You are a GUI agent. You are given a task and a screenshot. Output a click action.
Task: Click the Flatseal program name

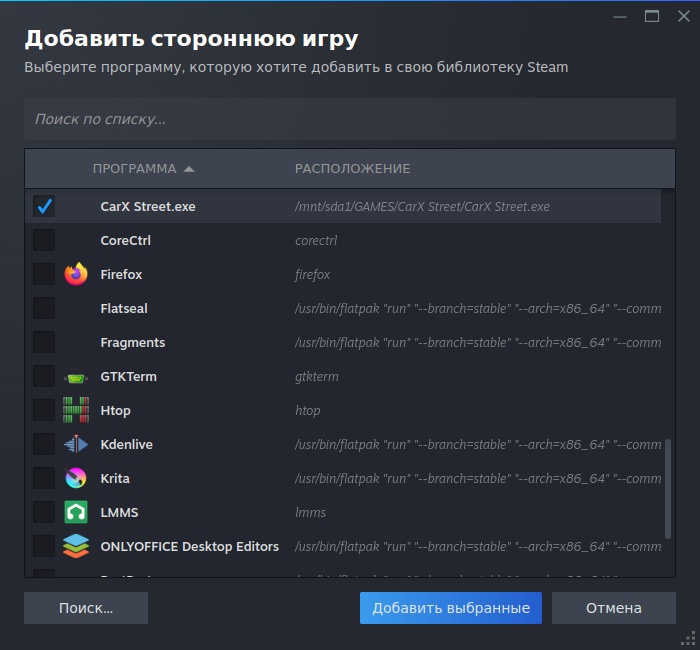pyautogui.click(x=124, y=308)
